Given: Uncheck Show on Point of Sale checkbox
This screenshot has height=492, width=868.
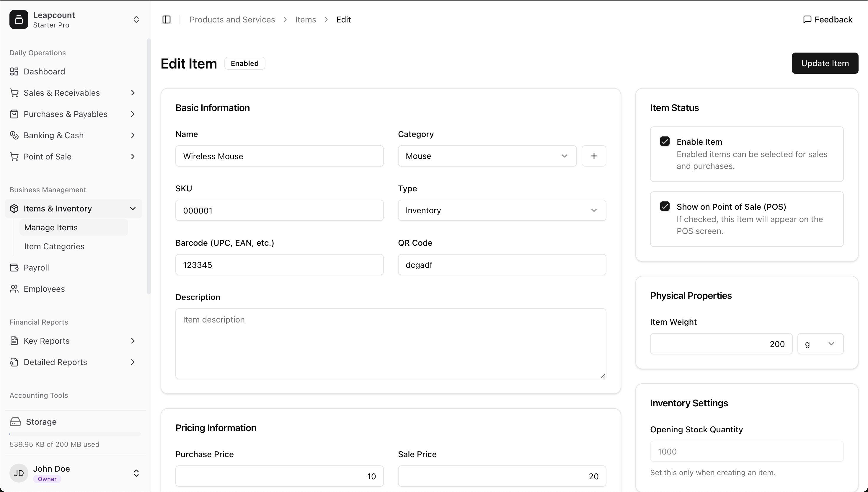Looking at the screenshot, I should 665,206.
